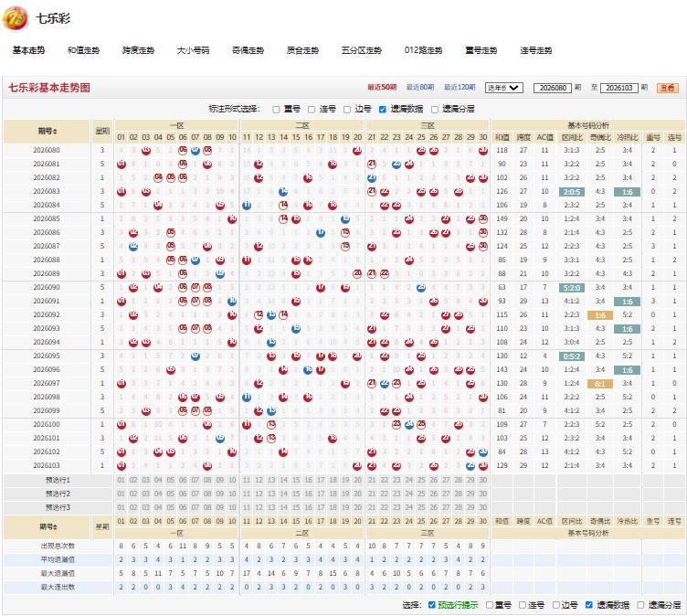Click the 七乐彩 logo icon
687x616 pixels.
point(16,18)
